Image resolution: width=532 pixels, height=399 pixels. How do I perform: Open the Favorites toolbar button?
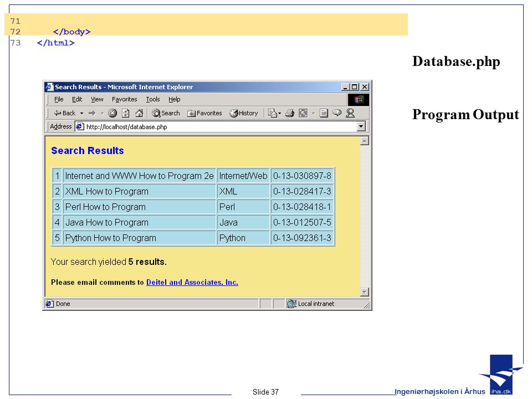[x=204, y=113]
